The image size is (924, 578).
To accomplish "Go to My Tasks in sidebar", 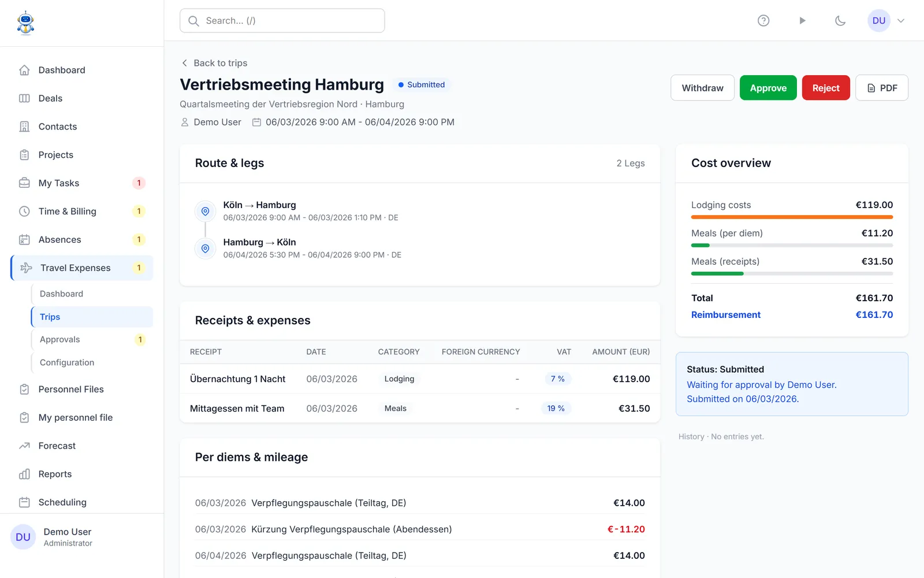I will point(82,183).
